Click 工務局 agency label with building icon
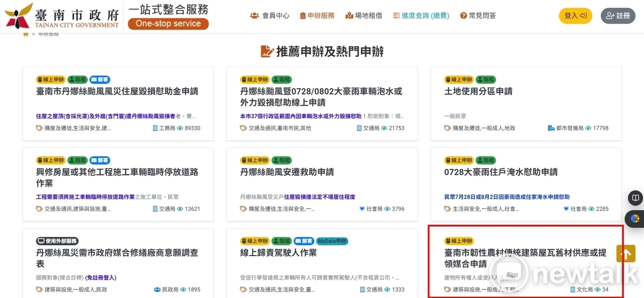 tap(163, 128)
